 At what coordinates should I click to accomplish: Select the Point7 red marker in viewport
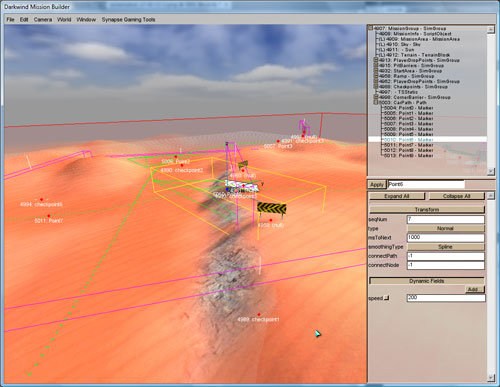49,216
